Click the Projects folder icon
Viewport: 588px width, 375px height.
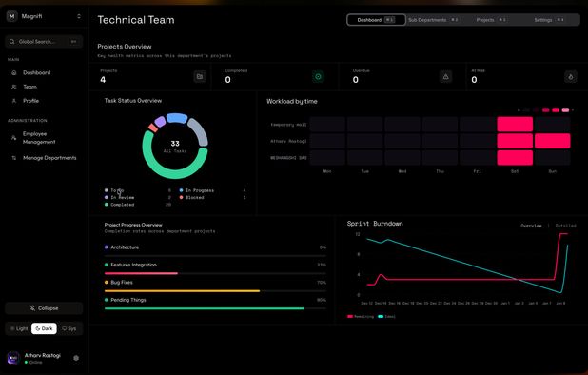click(x=200, y=77)
